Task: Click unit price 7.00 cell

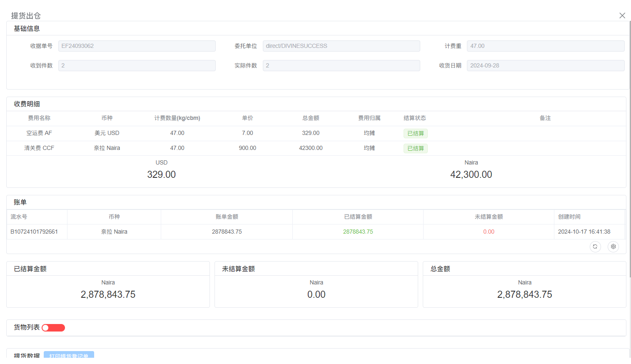Action: pos(247,133)
